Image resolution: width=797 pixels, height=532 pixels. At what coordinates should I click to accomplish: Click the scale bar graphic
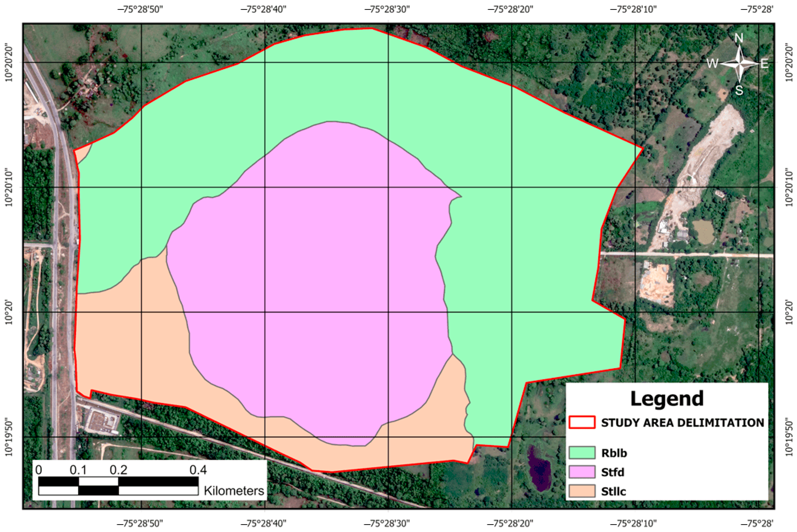pyautogui.click(x=118, y=486)
